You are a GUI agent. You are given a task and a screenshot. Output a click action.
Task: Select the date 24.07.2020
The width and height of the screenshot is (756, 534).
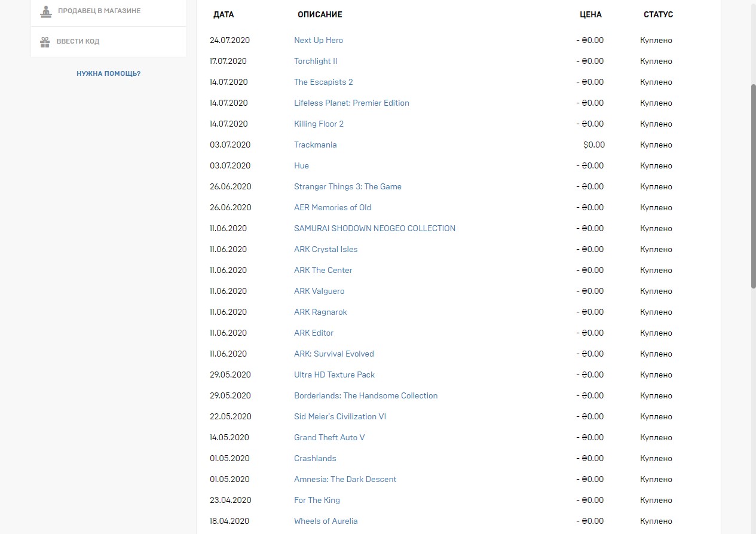[229, 40]
